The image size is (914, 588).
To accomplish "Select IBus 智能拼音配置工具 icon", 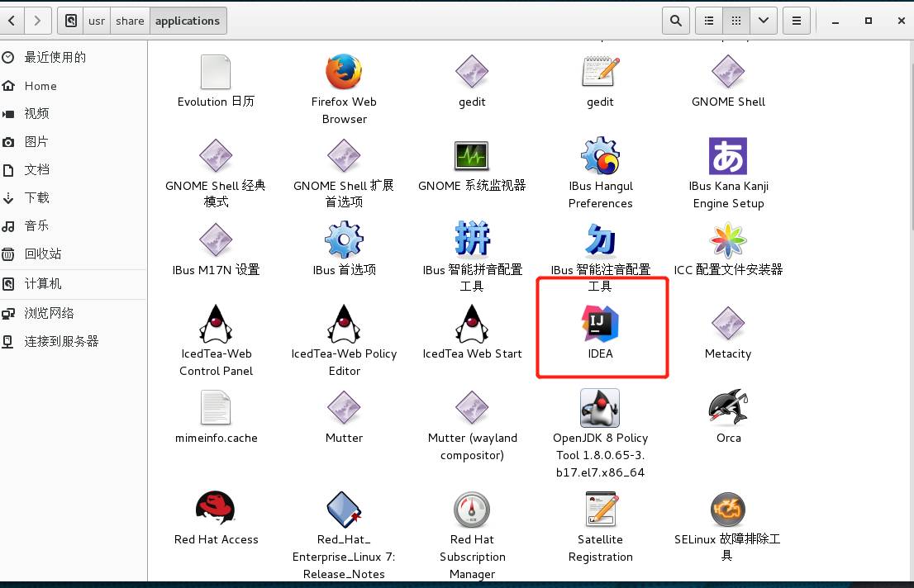I will pyautogui.click(x=472, y=239).
